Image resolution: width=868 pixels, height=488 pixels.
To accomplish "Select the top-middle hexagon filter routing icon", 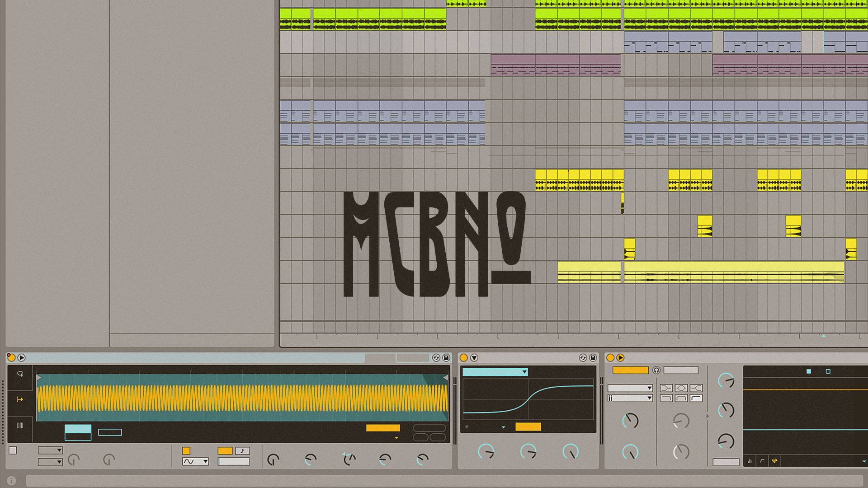I will pyautogui.click(x=681, y=388).
